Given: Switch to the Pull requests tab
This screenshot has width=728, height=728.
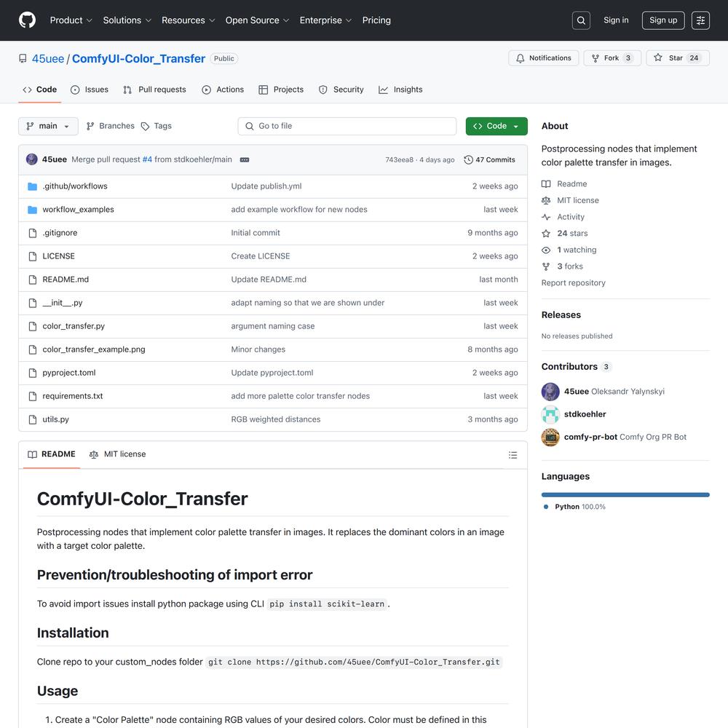Looking at the screenshot, I should (x=154, y=90).
